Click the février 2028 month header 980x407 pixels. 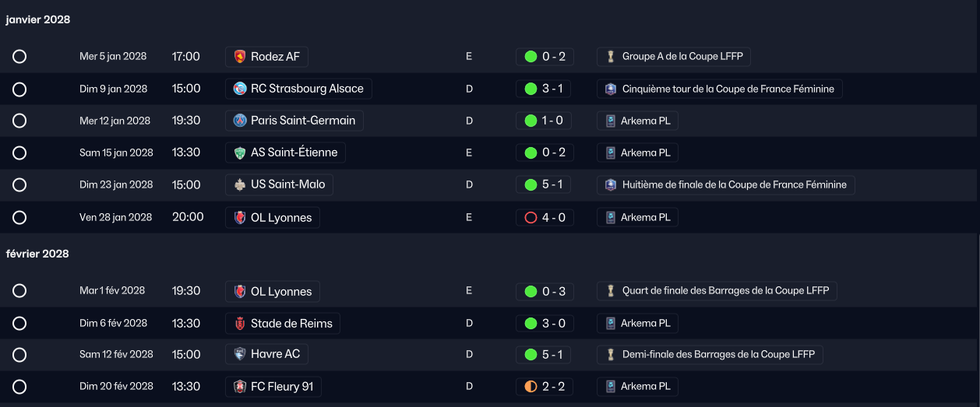point(37,254)
